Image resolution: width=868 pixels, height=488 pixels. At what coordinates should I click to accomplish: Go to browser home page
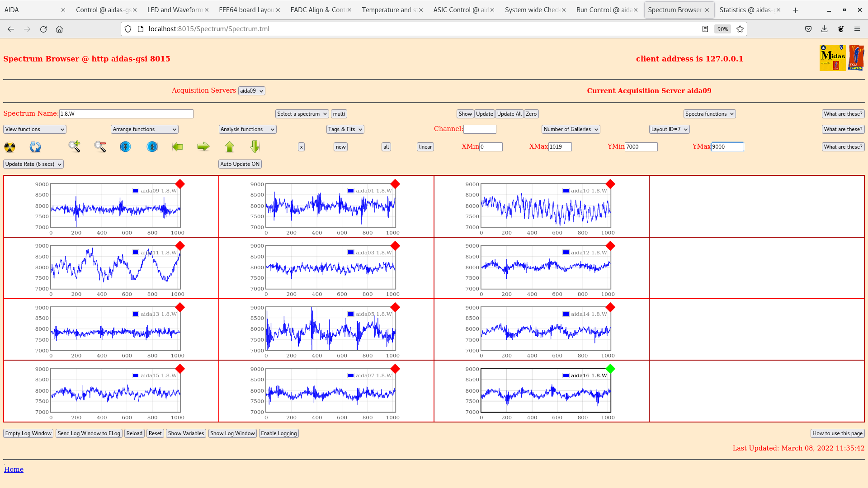pos(59,29)
